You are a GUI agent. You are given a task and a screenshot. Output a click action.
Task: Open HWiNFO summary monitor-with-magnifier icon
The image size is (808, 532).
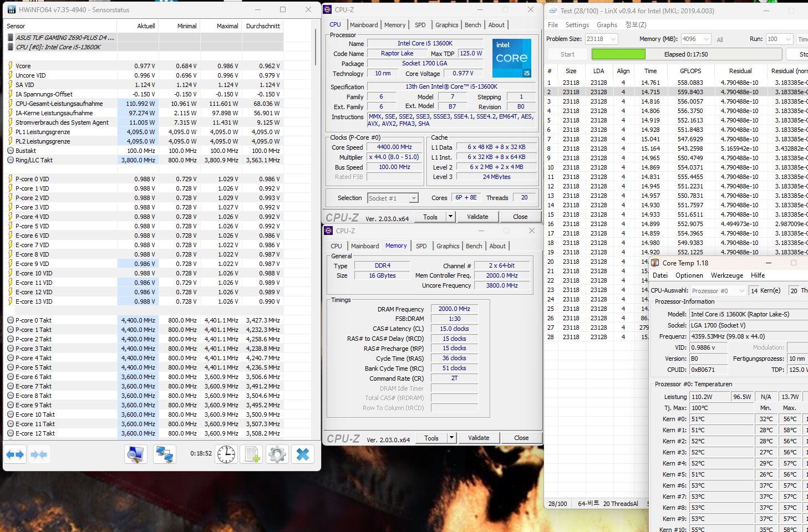[x=136, y=454]
